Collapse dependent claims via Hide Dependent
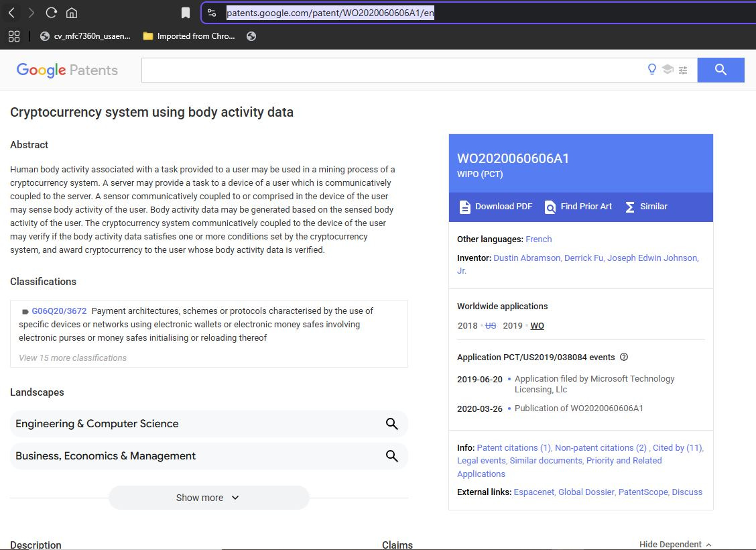756x550 pixels. [x=675, y=544]
